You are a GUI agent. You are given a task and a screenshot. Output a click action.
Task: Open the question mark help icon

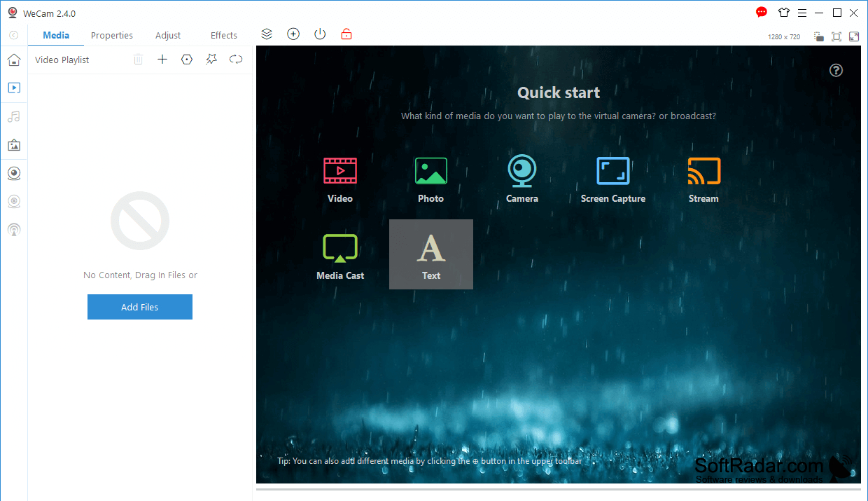[836, 70]
